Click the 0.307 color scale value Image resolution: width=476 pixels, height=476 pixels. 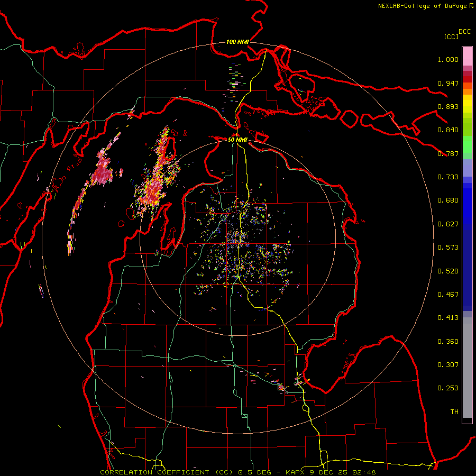coord(448,365)
